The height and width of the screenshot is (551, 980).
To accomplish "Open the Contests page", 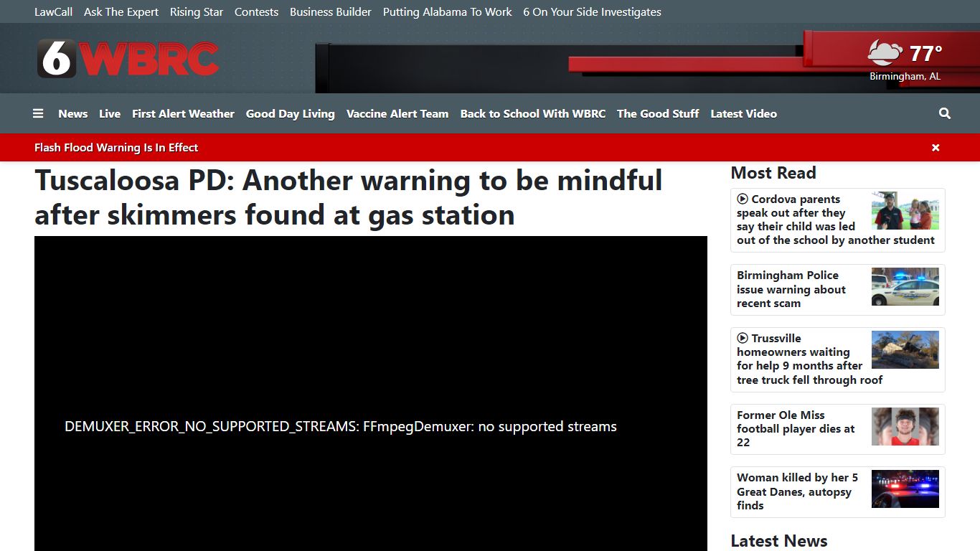I will point(256,12).
